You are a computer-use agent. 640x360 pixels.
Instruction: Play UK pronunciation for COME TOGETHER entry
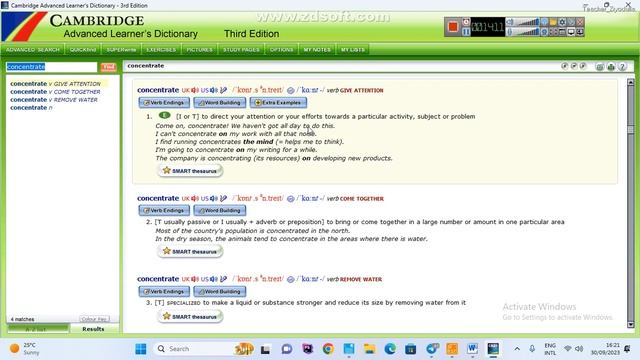coord(195,199)
